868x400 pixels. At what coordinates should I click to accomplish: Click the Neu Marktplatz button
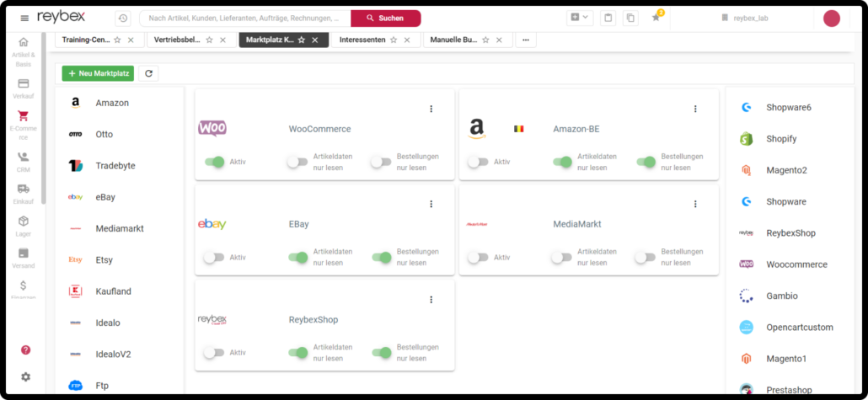click(98, 73)
